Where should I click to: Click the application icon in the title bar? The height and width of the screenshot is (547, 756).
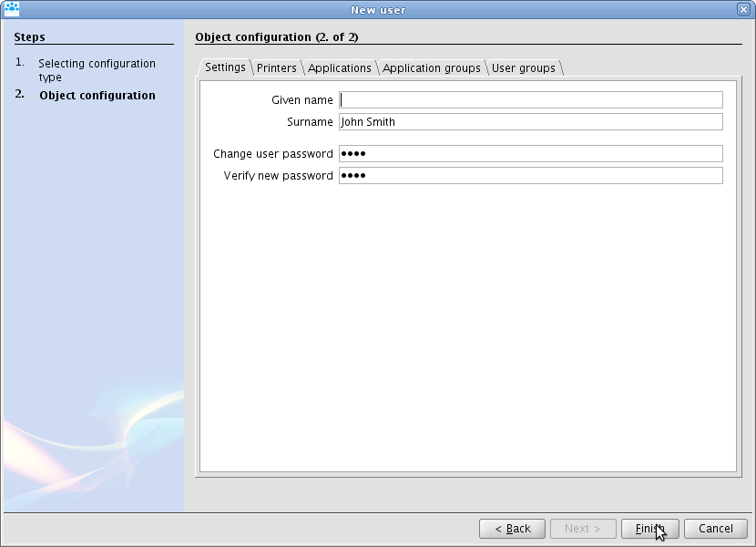(x=12, y=9)
